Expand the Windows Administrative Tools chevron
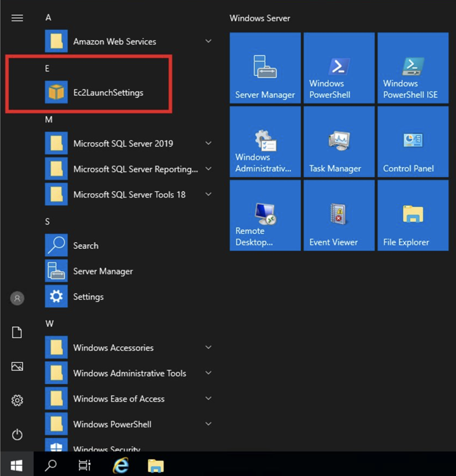 click(208, 372)
